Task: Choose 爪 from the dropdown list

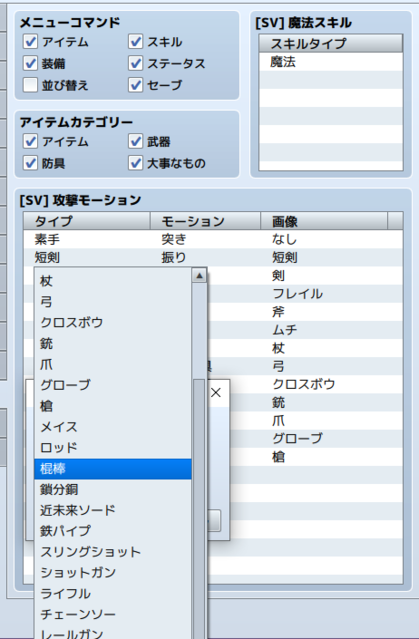Action: click(x=113, y=364)
